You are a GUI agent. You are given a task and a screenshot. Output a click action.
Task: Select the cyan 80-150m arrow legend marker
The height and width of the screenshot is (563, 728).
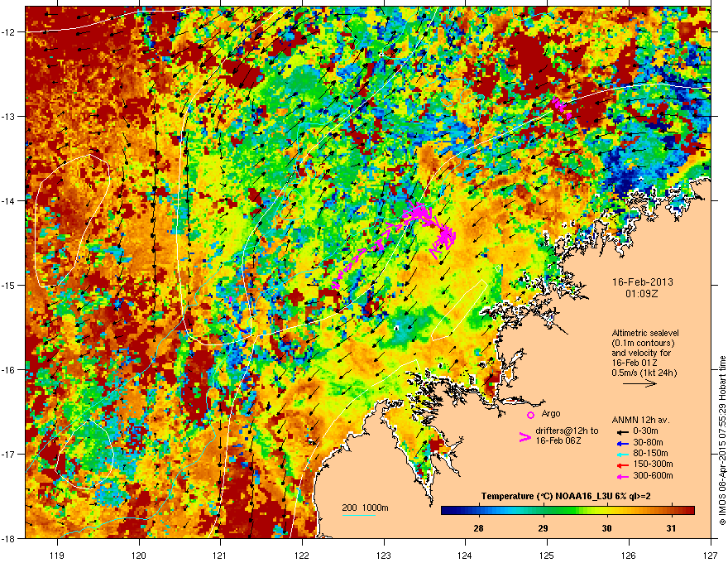[x=622, y=453]
